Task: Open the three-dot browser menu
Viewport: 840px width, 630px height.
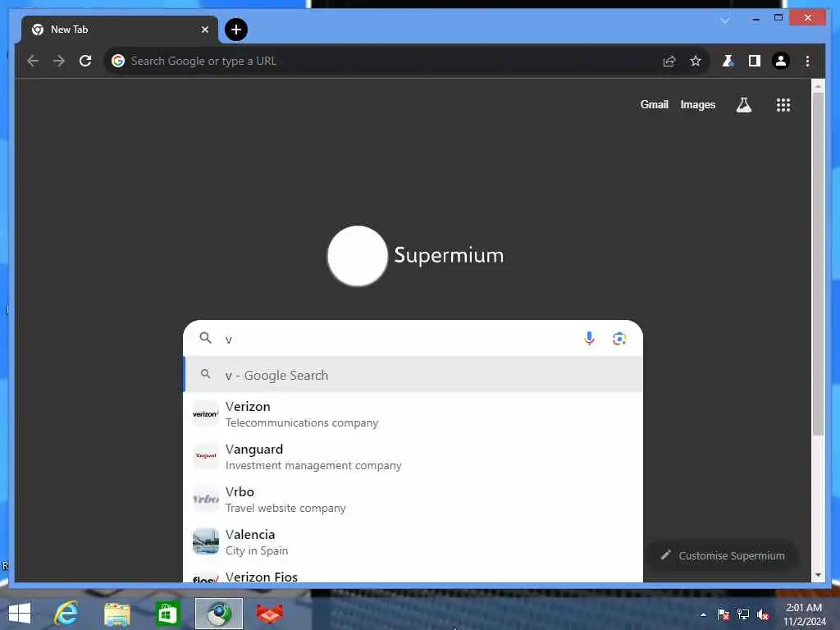Action: (x=807, y=61)
